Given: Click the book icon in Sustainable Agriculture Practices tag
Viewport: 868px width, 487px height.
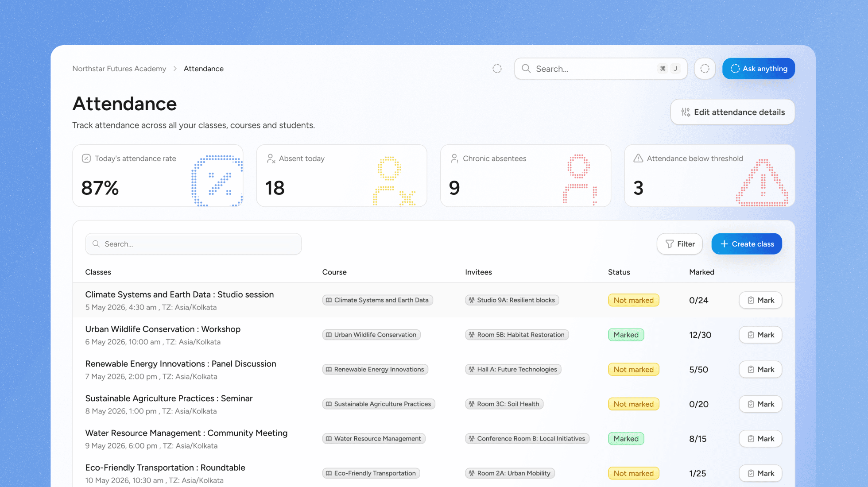Looking at the screenshot, I should (329, 404).
